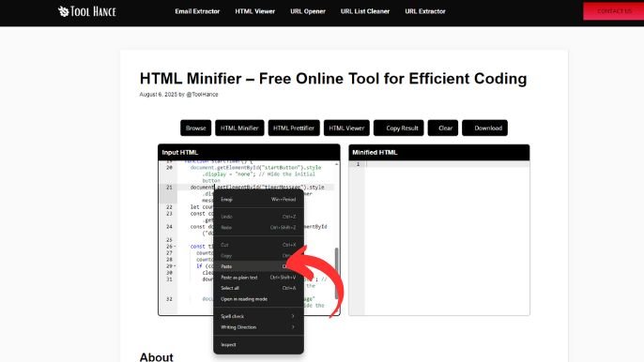Choose Select all in the context menu
Screen dimensions: 644x362
258,288
